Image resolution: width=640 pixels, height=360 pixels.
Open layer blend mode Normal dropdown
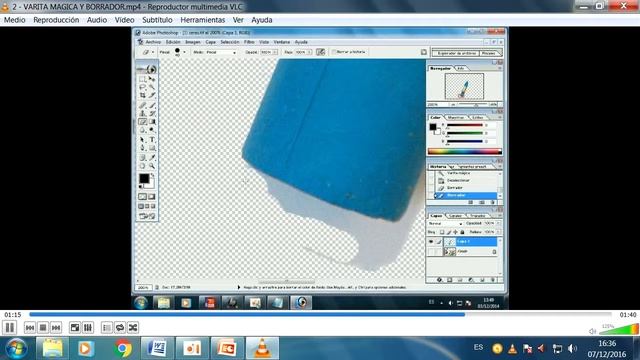(445, 224)
